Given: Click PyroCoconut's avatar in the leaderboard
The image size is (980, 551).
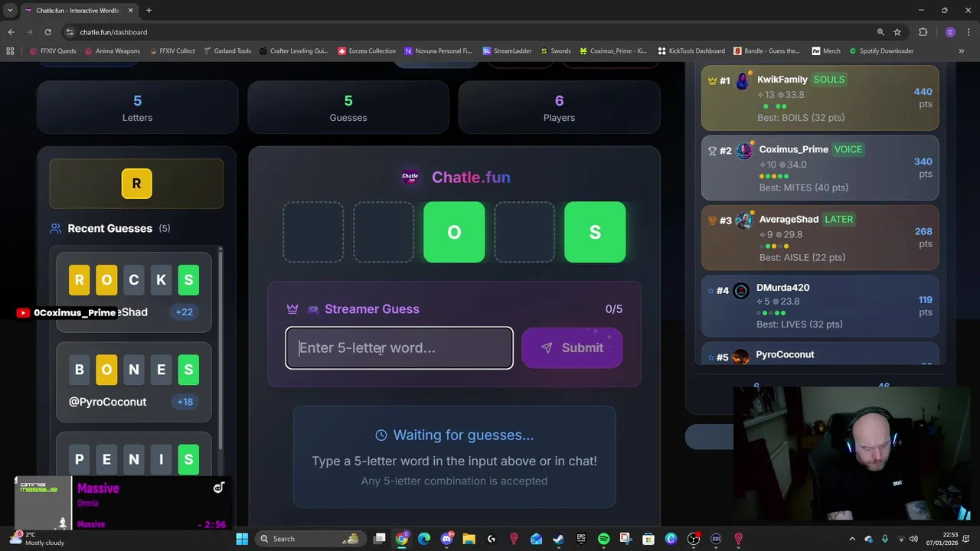Looking at the screenshot, I should [740, 357].
